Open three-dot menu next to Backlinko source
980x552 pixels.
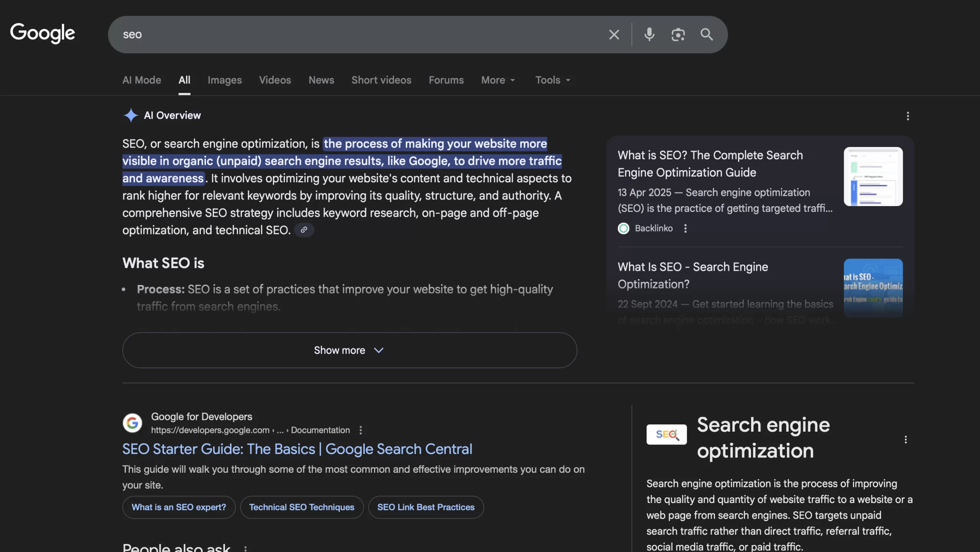tap(685, 228)
